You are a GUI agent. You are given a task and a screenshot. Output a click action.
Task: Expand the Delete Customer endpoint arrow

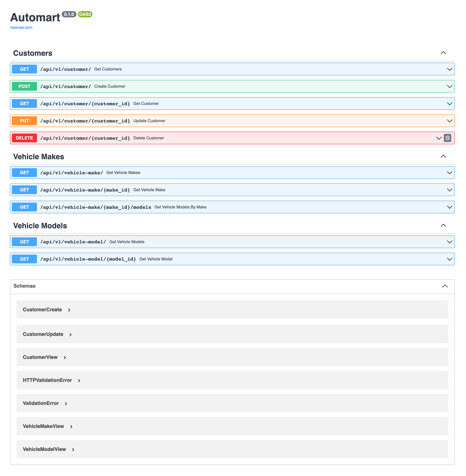[439, 138]
